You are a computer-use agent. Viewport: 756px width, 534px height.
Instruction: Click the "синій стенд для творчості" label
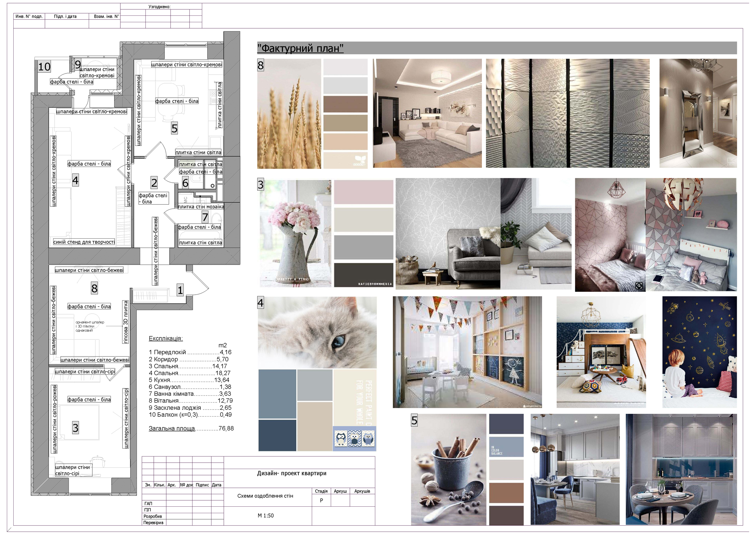point(84,242)
